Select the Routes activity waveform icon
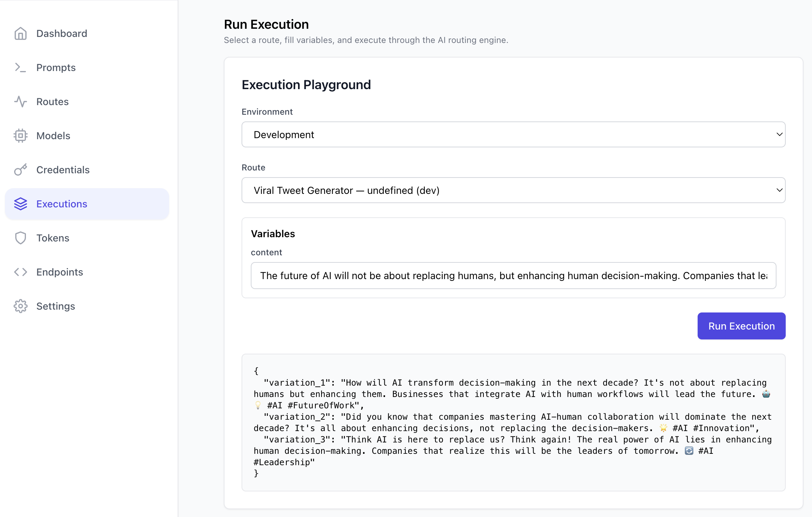The height and width of the screenshot is (517, 812). point(21,102)
